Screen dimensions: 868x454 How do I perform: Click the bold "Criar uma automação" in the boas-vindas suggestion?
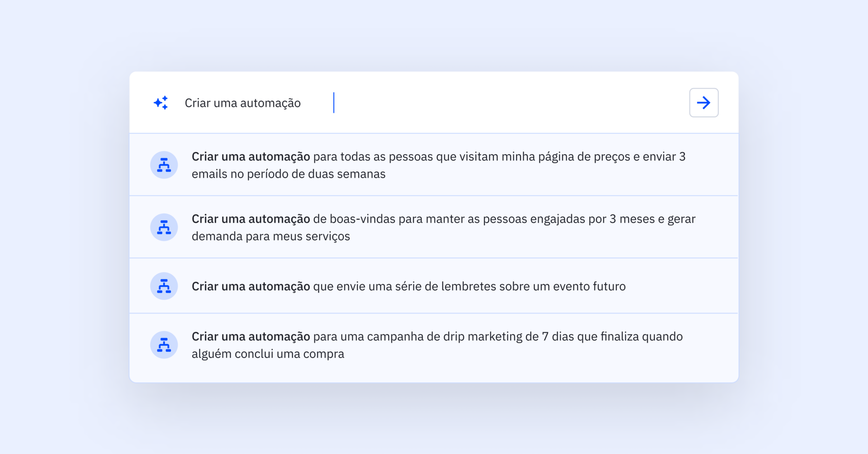click(251, 219)
